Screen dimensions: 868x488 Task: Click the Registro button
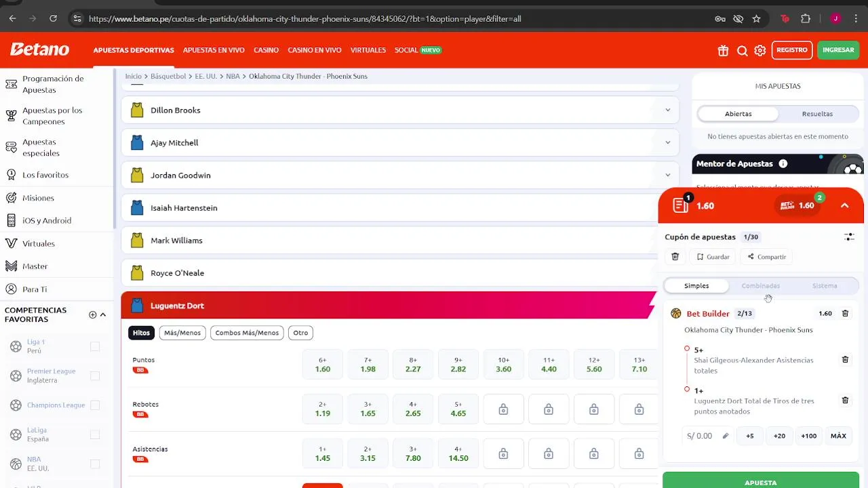click(x=792, y=50)
